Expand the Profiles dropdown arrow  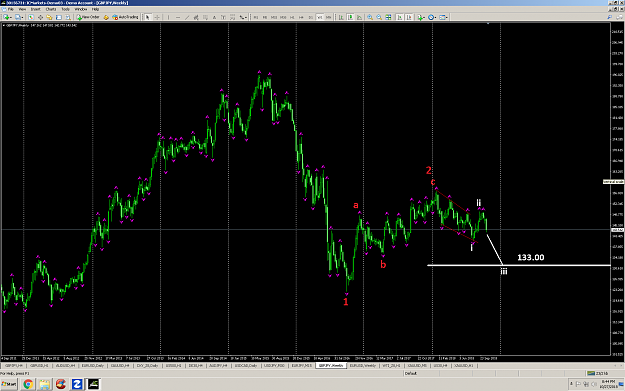(22, 18)
